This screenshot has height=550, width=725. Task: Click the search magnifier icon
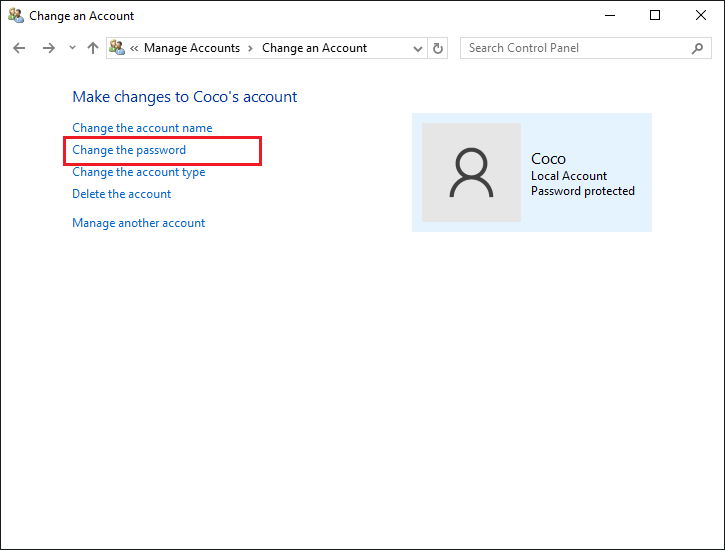(x=697, y=48)
